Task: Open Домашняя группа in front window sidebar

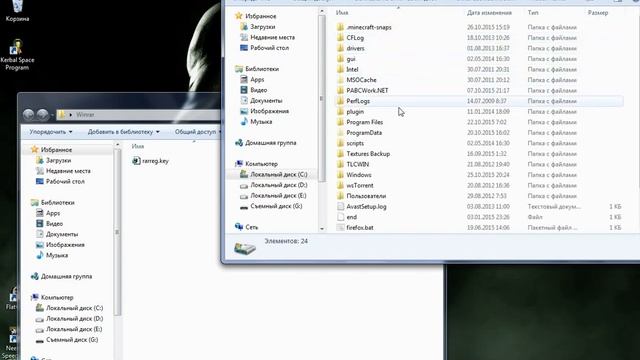Action: (266, 143)
